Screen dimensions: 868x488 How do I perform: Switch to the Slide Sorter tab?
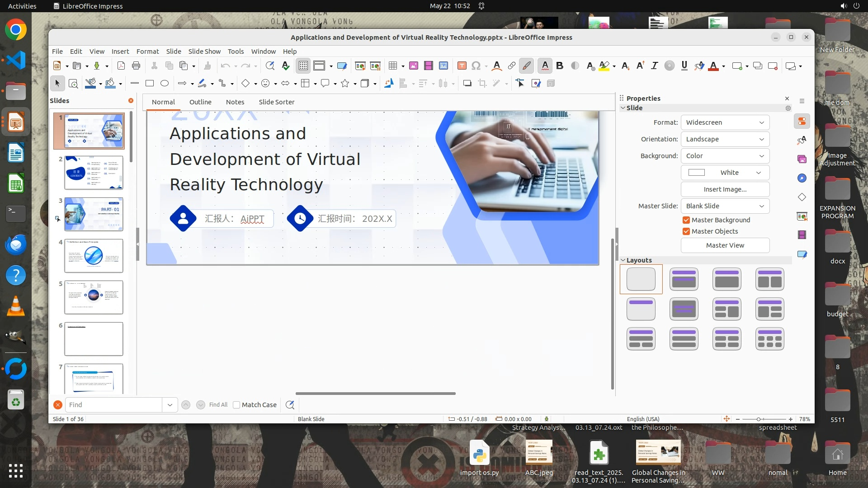[x=276, y=102]
